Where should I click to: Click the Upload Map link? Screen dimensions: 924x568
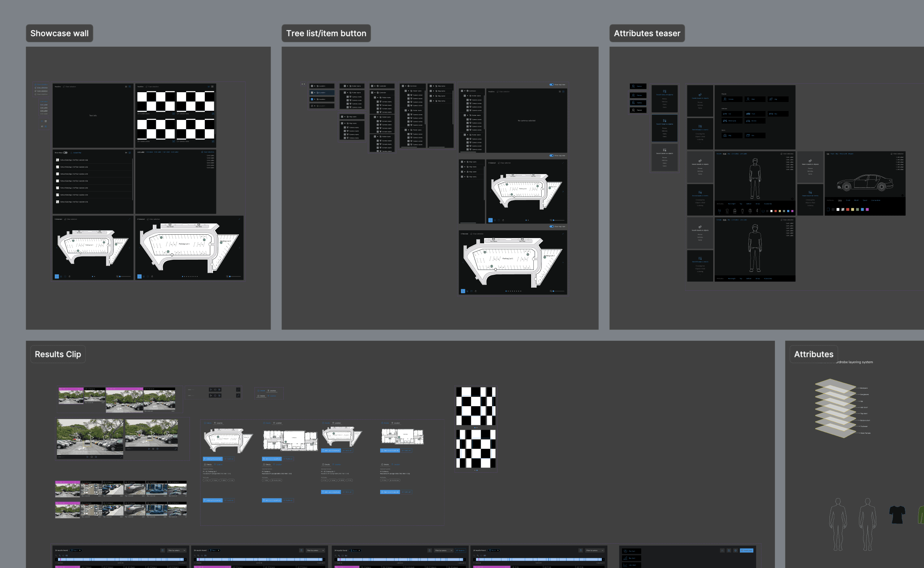pos(77,152)
